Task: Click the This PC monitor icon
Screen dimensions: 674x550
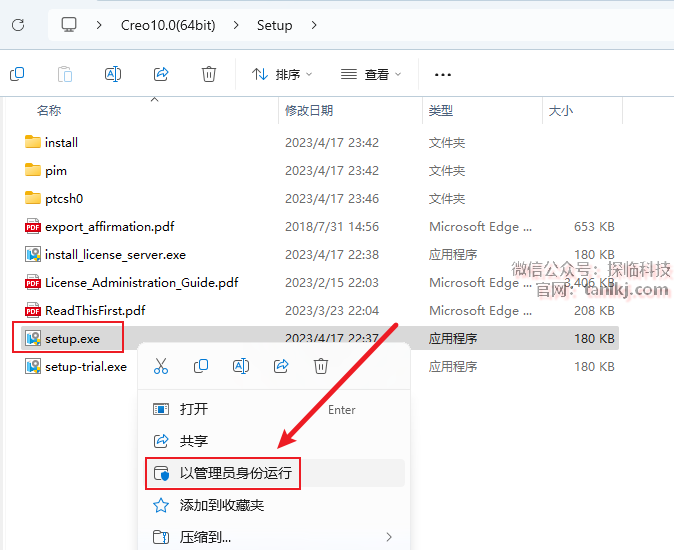Action: pos(69,24)
